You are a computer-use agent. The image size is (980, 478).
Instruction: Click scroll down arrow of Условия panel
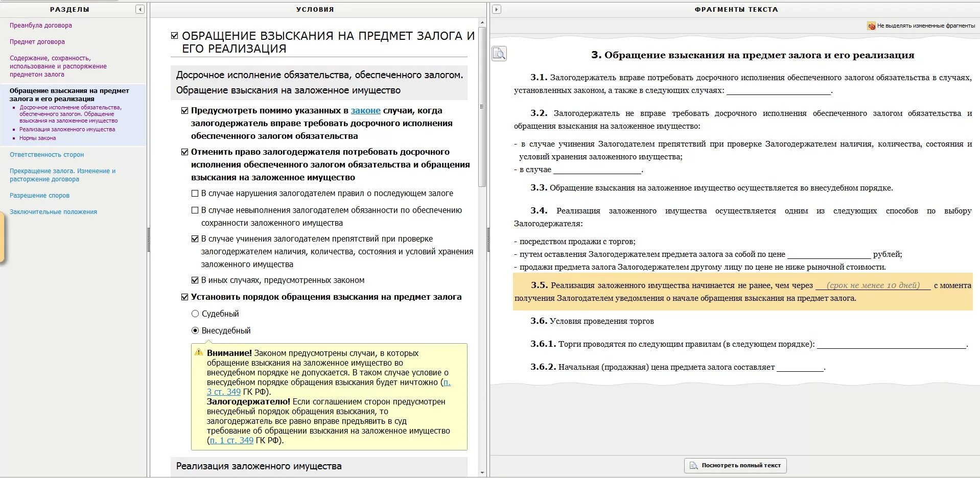point(482,473)
